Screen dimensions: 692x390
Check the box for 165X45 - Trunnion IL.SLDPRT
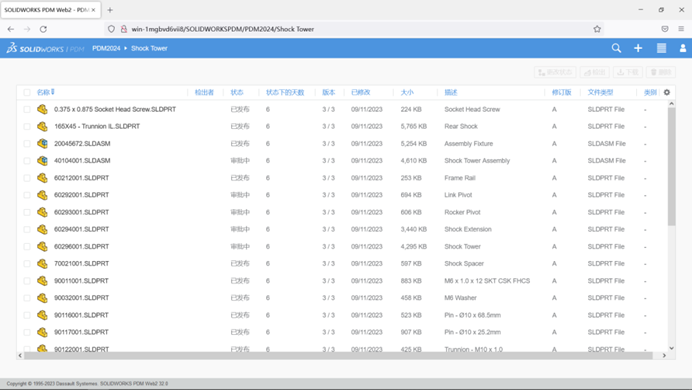pyautogui.click(x=27, y=126)
